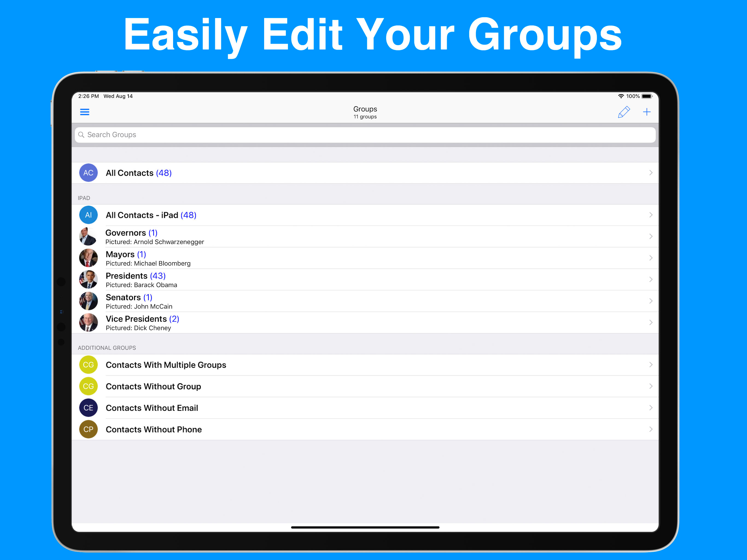
Task: Expand Contacts Without Group chevron
Action: [651, 386]
